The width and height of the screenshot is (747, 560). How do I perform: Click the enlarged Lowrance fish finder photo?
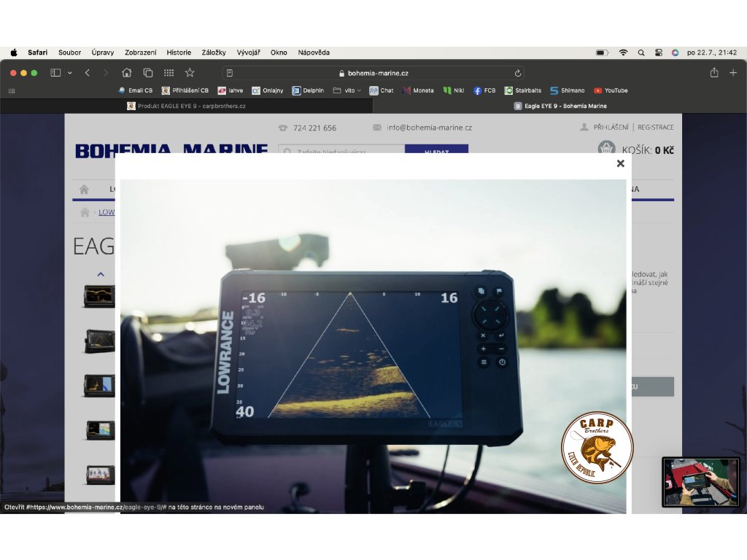pos(373,346)
